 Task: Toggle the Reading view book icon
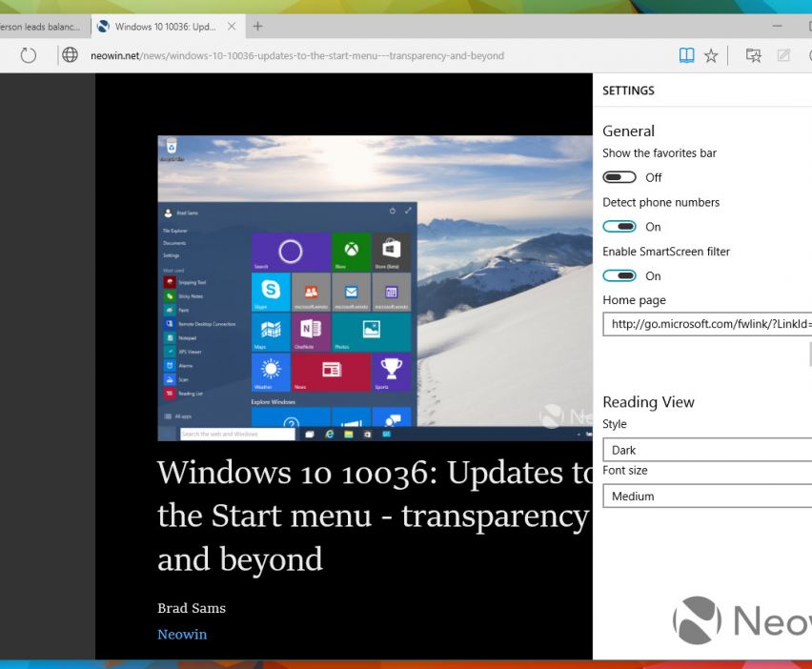point(686,55)
